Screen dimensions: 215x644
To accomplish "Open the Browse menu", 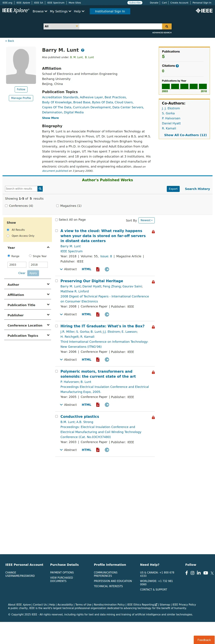I will point(40,11).
